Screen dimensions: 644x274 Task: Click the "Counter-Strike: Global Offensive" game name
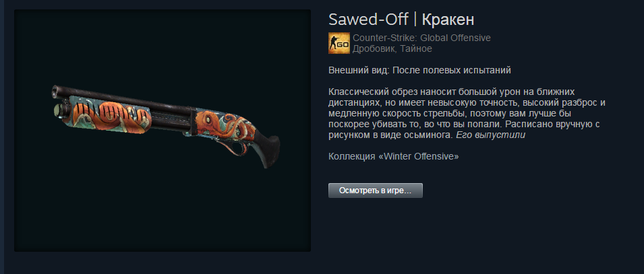pos(421,38)
